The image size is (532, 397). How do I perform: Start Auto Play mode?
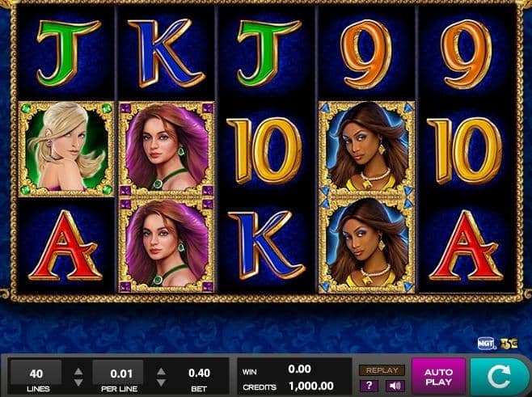coord(438,377)
